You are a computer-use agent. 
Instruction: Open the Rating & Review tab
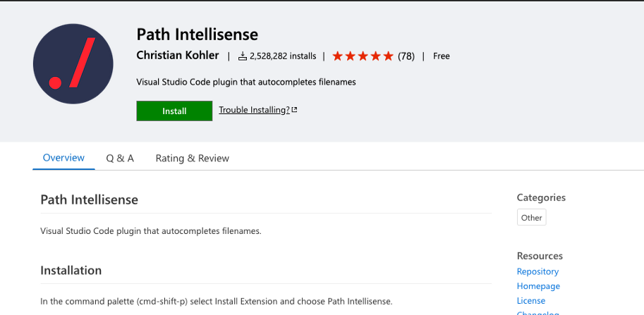[x=193, y=159]
